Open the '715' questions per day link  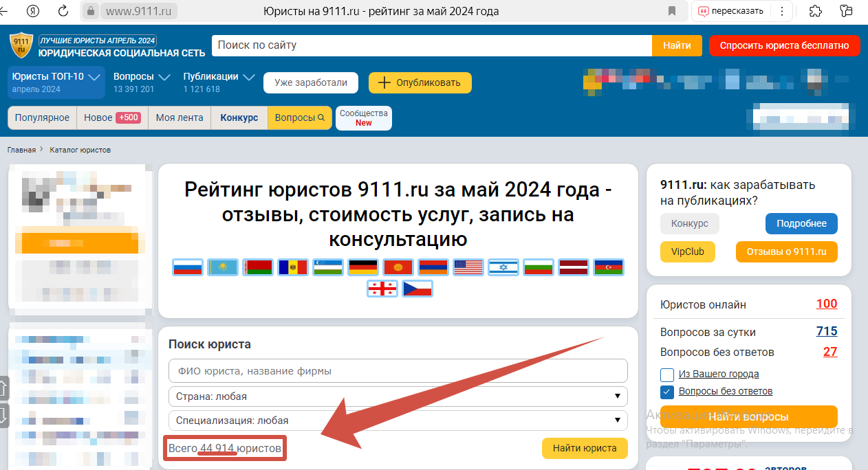click(x=827, y=331)
